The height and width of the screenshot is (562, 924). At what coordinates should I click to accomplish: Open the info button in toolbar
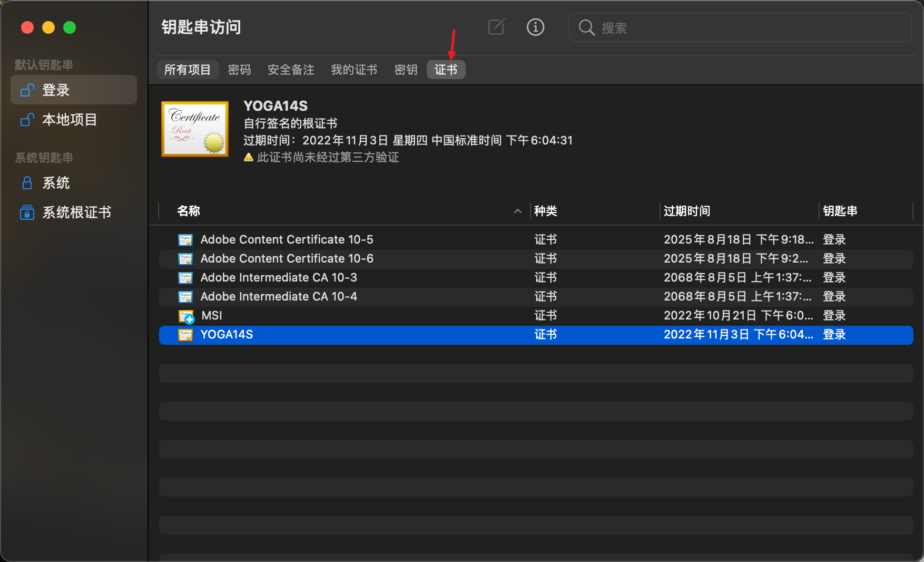coord(535,27)
